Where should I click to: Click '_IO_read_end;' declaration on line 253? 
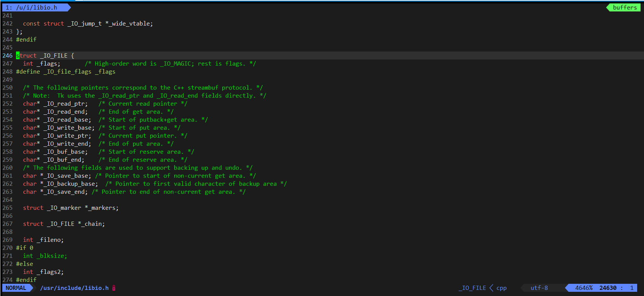coord(66,112)
